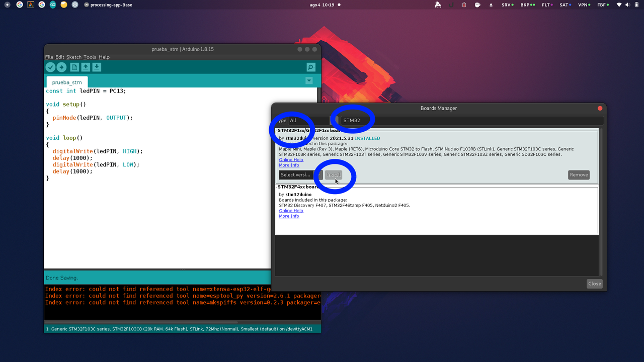Click the digitalWrite(ledPIN, LOW) code line

tap(96, 164)
